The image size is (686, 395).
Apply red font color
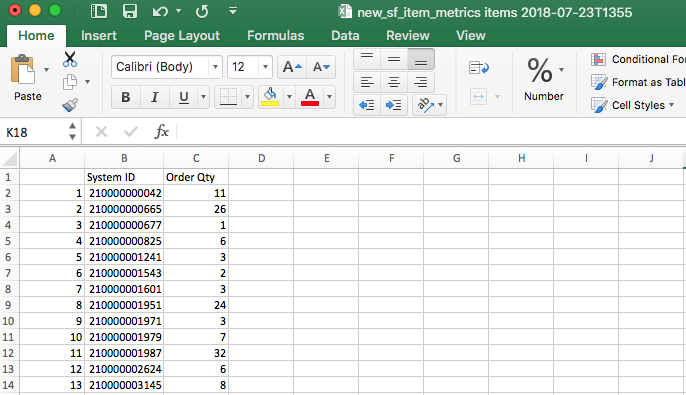point(310,97)
